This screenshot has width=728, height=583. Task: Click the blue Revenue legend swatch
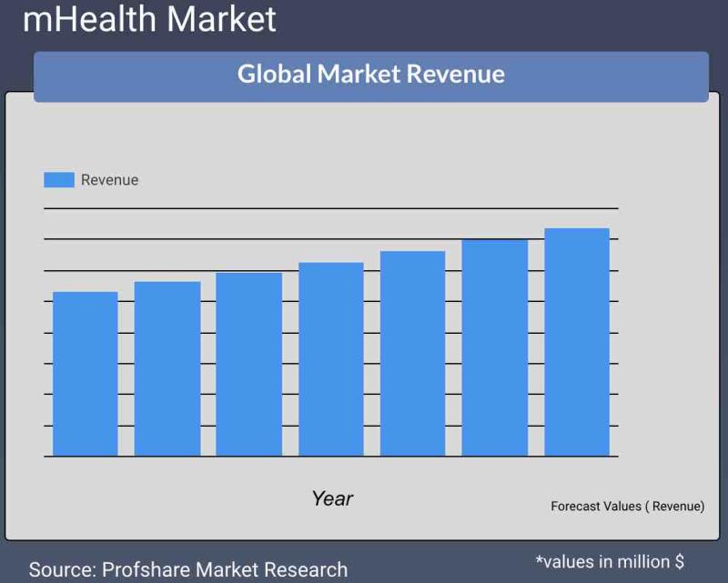coord(59,180)
